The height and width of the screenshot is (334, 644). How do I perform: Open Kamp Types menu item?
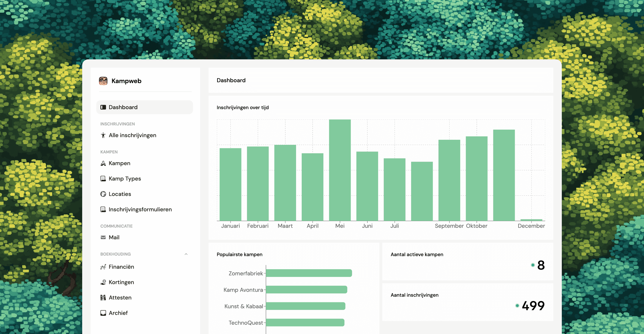(x=125, y=179)
